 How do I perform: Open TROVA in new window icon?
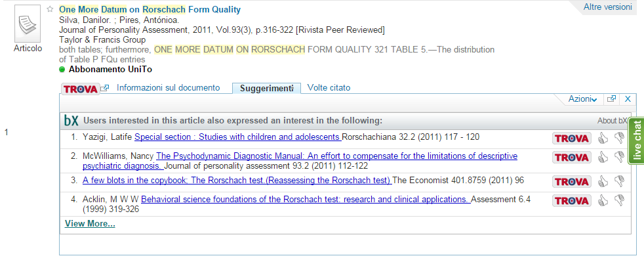tap(105, 88)
